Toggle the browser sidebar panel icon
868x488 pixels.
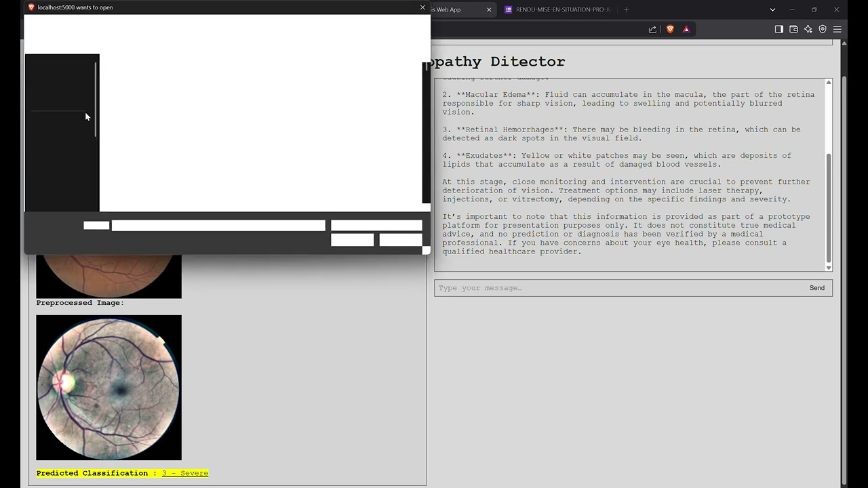click(x=778, y=29)
